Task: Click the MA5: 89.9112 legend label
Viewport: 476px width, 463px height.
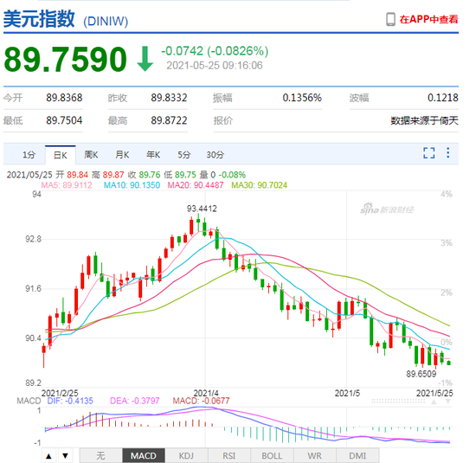Action: pos(67,185)
